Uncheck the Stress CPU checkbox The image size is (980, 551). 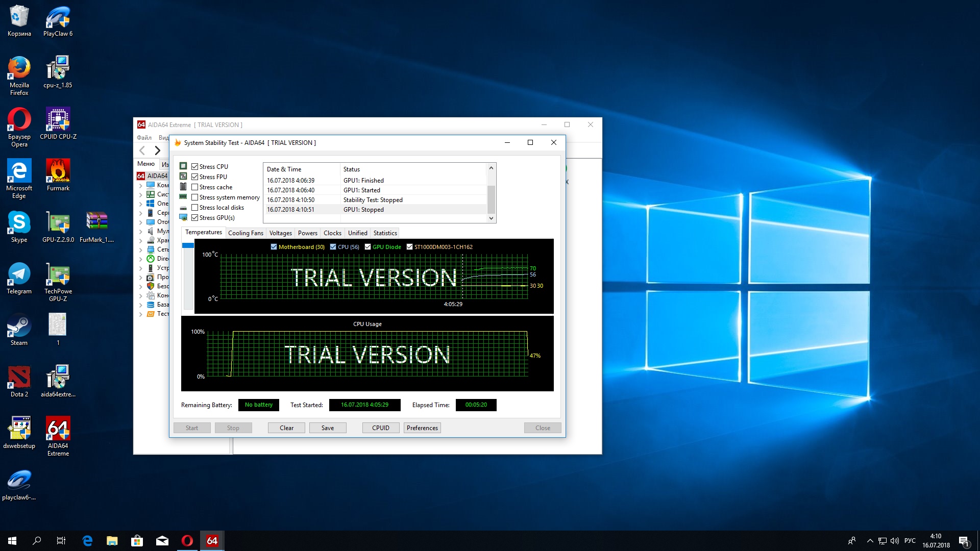[194, 167]
